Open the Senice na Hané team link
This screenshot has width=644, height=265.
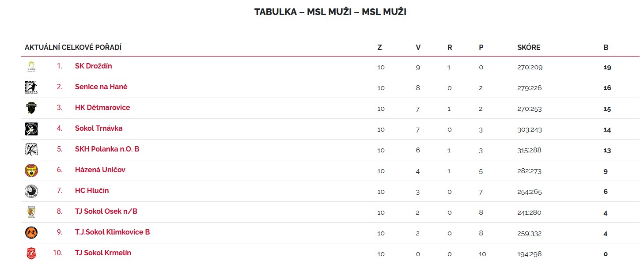(x=101, y=87)
